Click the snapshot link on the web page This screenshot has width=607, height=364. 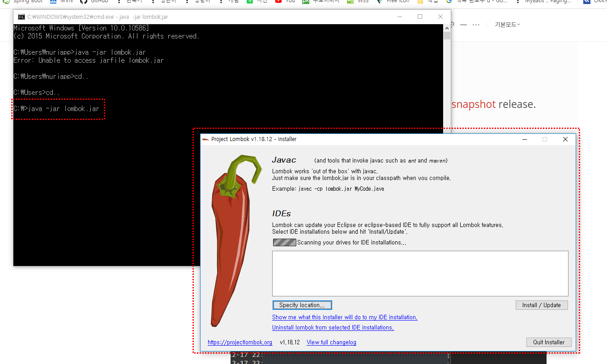coord(474,104)
